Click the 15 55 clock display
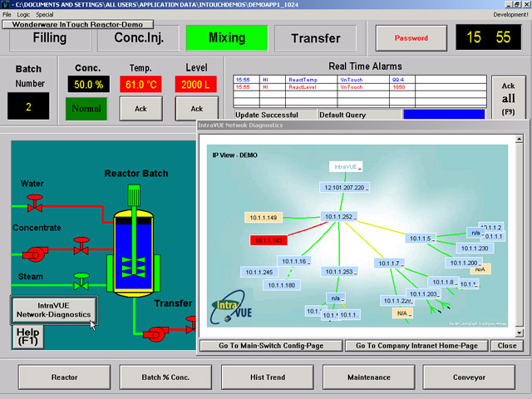 (488, 37)
